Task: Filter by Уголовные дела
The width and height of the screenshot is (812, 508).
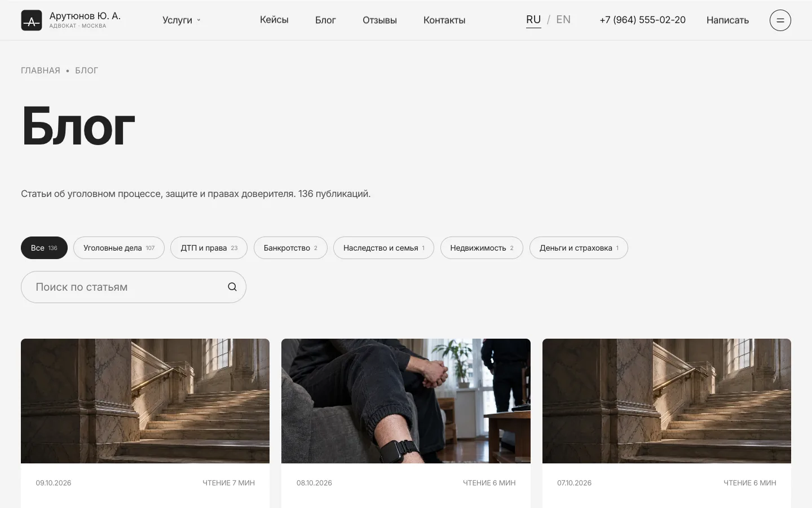Action: click(119, 248)
